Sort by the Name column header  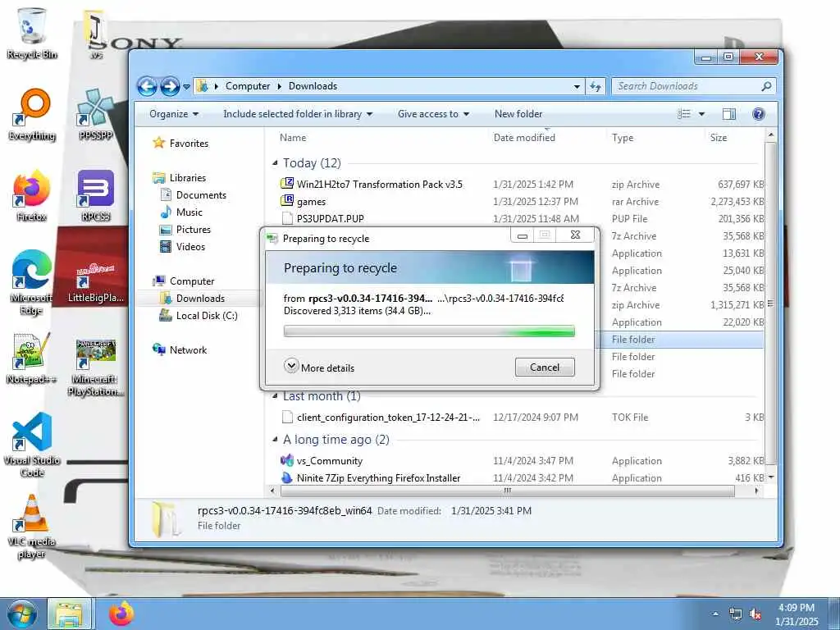pos(293,138)
